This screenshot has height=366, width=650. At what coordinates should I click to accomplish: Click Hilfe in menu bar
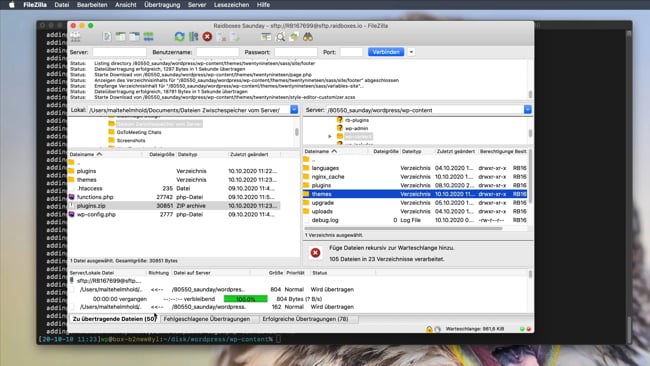tap(263, 5)
